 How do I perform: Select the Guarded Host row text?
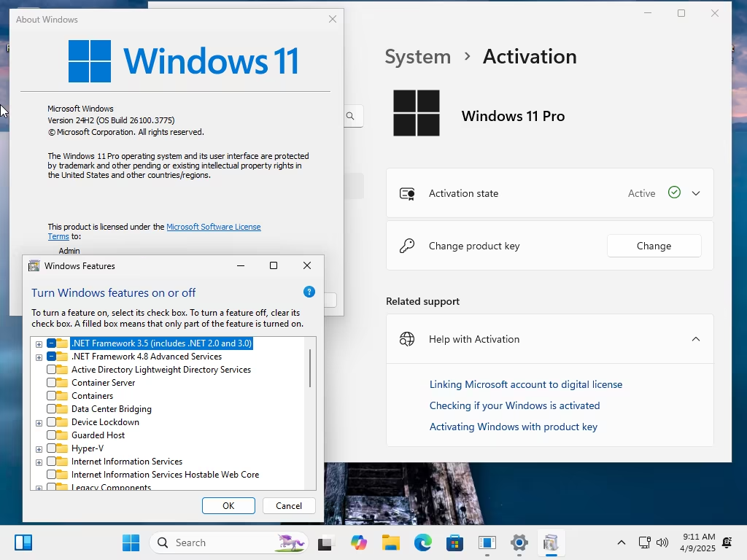click(x=98, y=435)
